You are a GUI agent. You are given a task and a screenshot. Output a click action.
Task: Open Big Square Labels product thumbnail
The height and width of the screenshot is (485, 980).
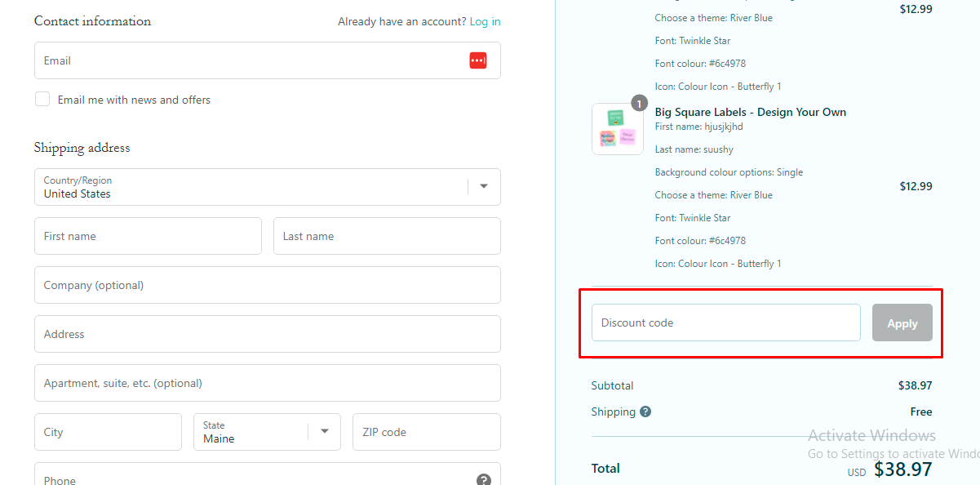(x=617, y=129)
